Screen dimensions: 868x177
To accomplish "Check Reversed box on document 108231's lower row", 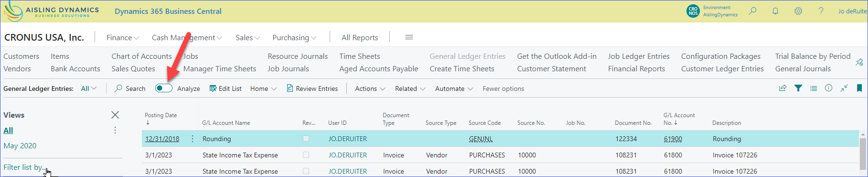I will coord(306,171).
